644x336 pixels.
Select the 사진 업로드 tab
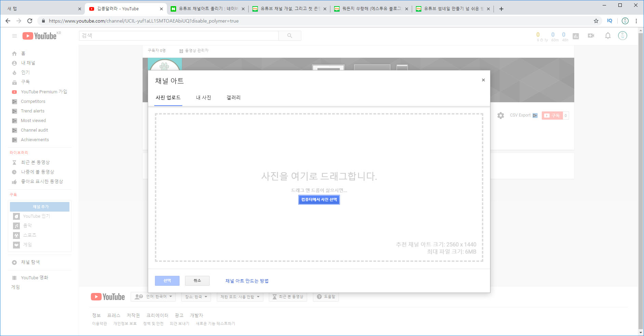point(168,98)
